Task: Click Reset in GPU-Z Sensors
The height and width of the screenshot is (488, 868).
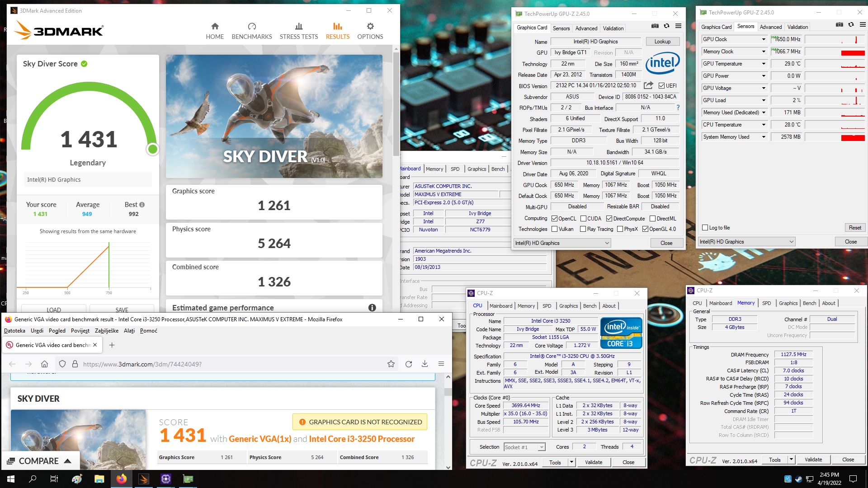Action: pos(854,228)
